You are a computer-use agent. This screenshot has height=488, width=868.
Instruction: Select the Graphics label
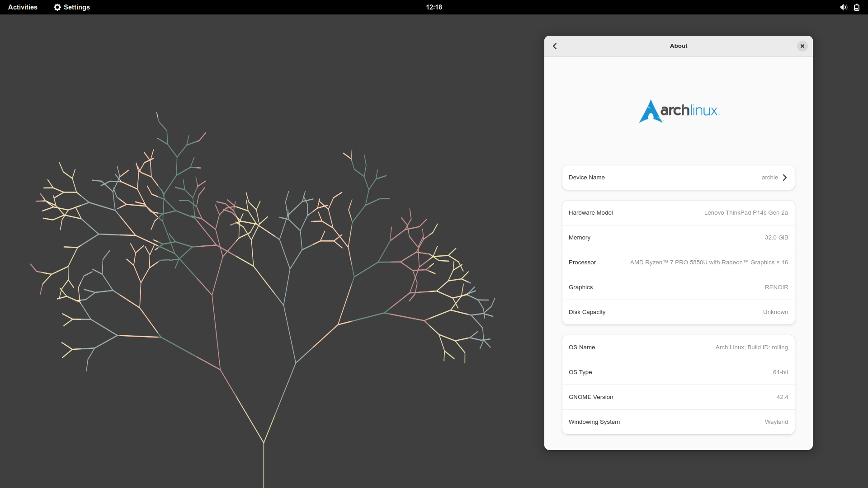click(x=580, y=287)
